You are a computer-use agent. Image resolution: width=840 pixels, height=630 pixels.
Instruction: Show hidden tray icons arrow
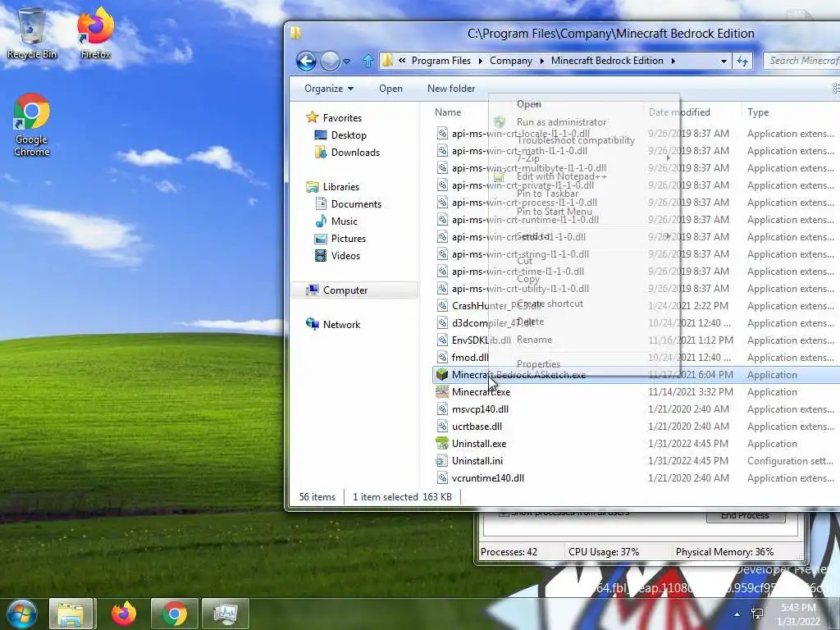737,614
